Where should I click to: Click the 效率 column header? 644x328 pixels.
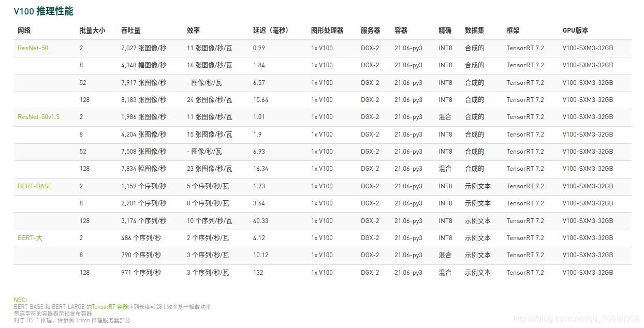pos(193,31)
